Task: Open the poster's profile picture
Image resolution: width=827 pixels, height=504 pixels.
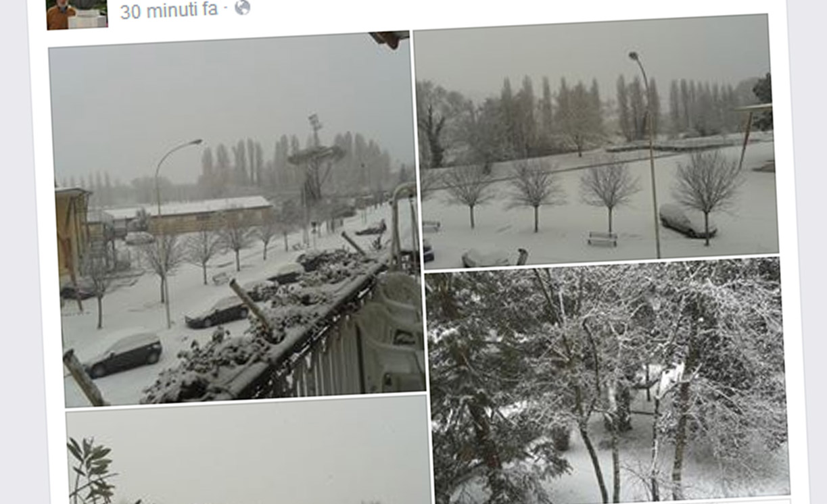Action: [76, 14]
